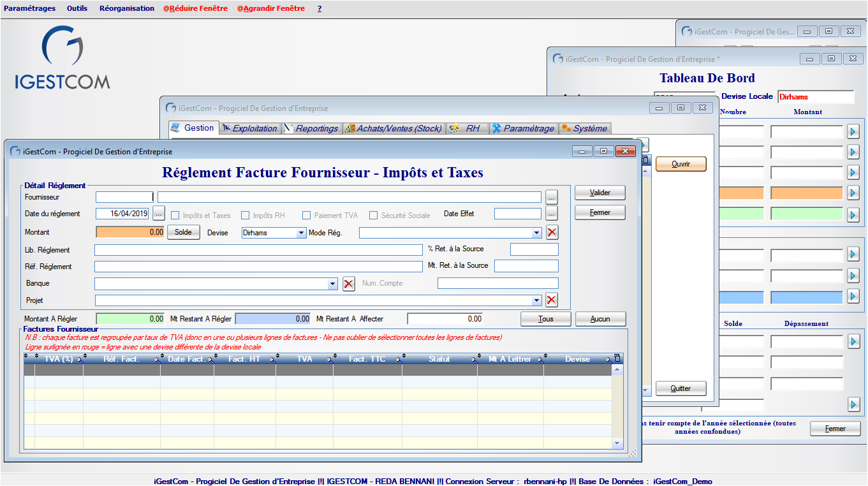Image resolution: width=868 pixels, height=486 pixels.
Task: Clear Mode Rég. with the red X
Action: [x=552, y=232]
